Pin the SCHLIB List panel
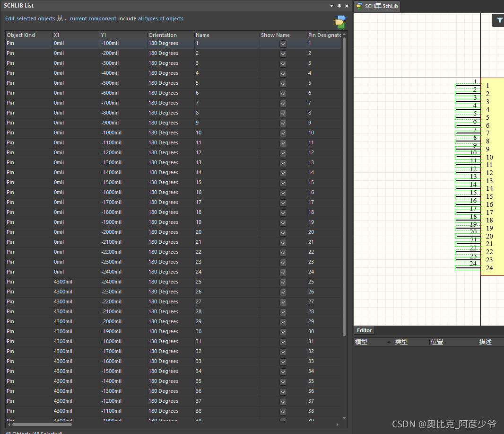Screen dimensions: 504x434 coord(339,6)
